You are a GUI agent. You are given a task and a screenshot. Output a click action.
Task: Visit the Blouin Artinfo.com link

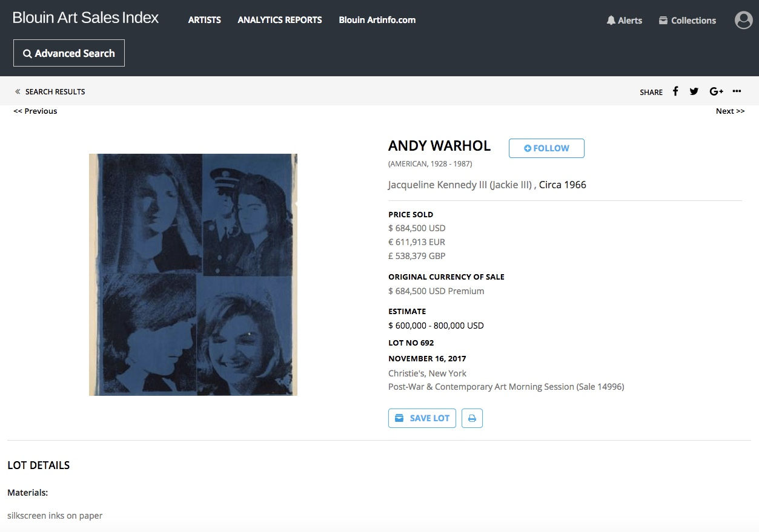click(377, 20)
